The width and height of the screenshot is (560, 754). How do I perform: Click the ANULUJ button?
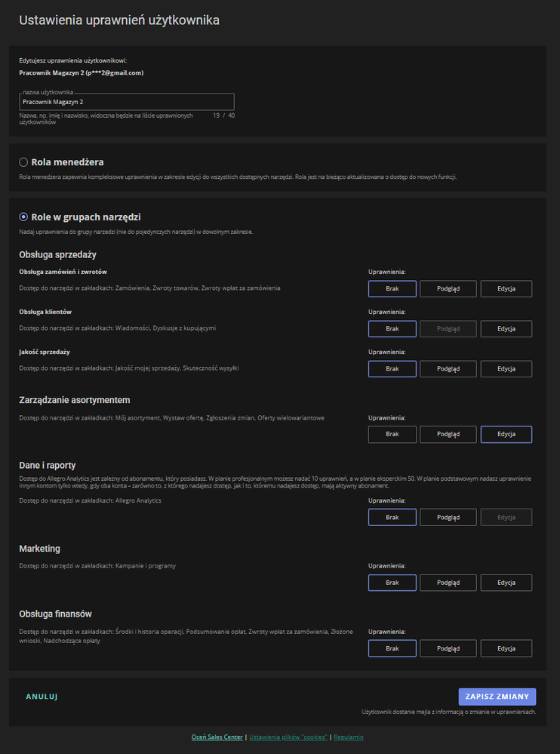click(42, 697)
